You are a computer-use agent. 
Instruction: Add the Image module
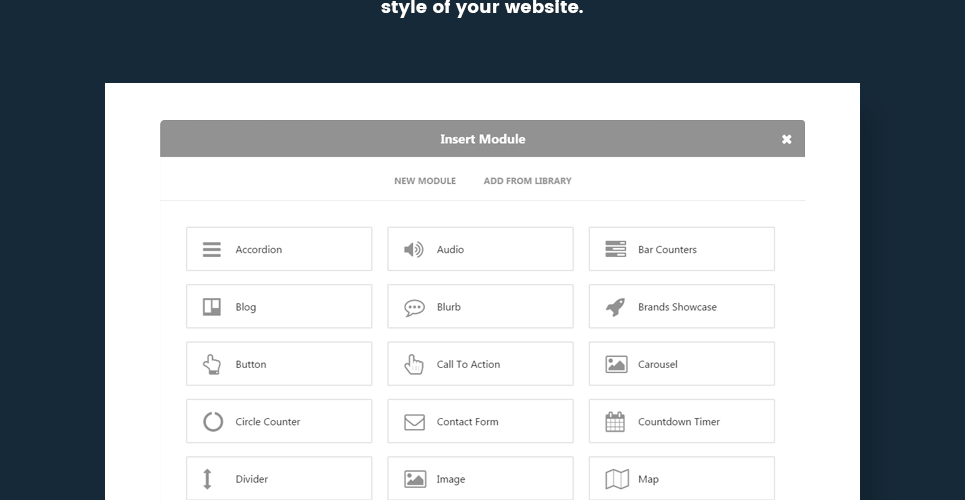(x=480, y=479)
